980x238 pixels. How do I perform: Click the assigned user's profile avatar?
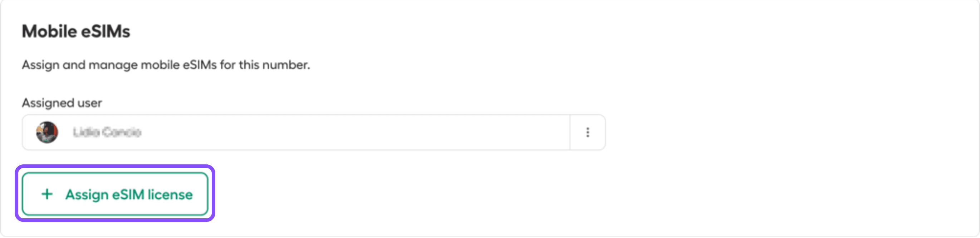tap(47, 132)
